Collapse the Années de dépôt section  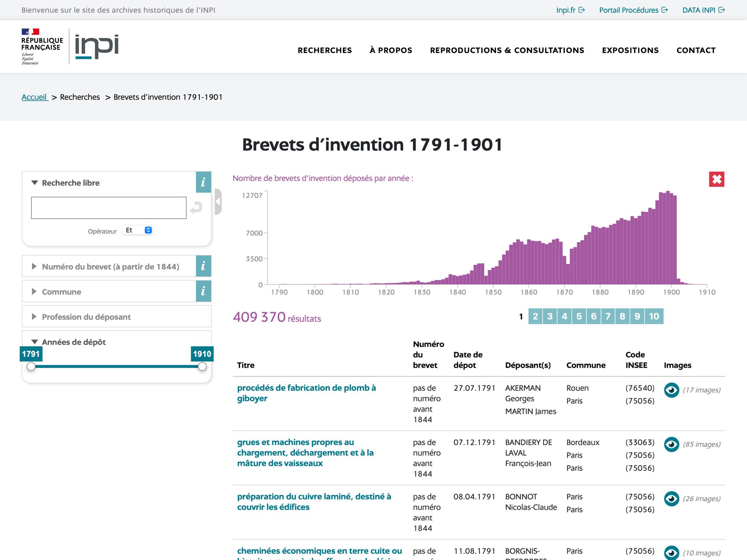point(74,342)
